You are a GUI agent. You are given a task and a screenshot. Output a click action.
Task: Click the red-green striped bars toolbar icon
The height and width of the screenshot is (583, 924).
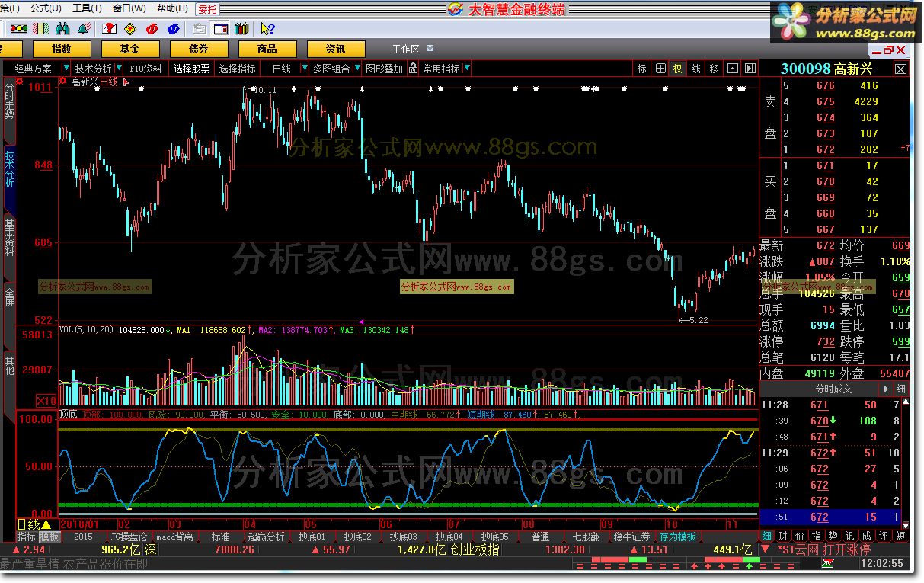[40, 28]
